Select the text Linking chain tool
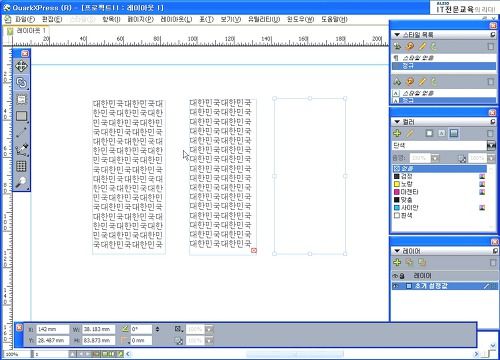This screenshot has height=360, width=500. click(x=21, y=82)
